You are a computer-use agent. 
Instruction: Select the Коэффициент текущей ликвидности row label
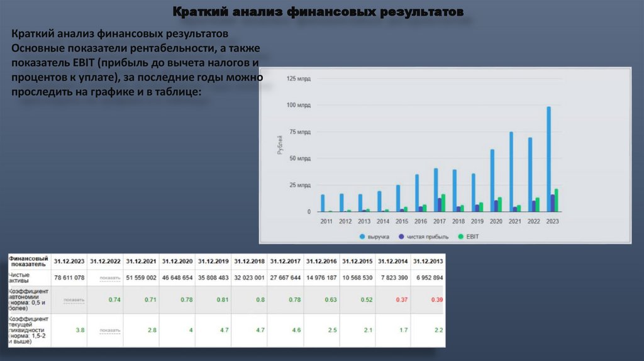coord(28,330)
